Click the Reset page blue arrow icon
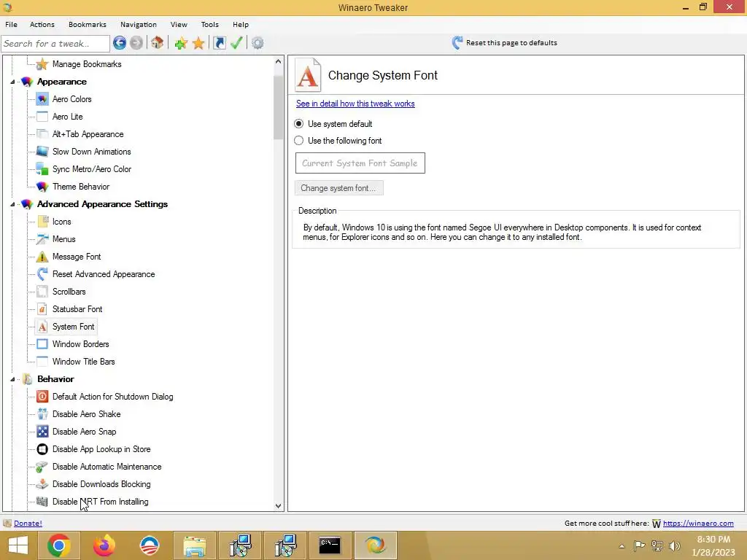The width and height of the screenshot is (747, 560). click(x=457, y=43)
